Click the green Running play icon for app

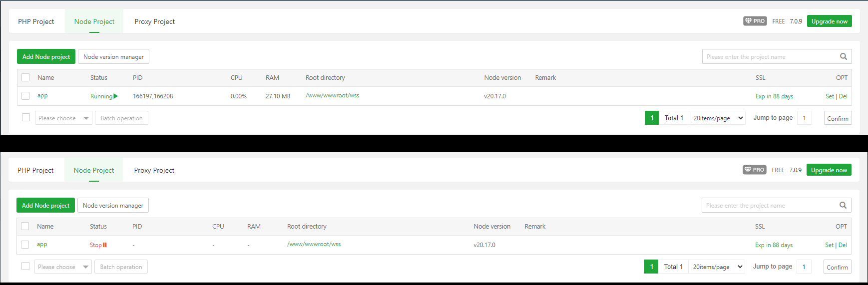tap(116, 96)
